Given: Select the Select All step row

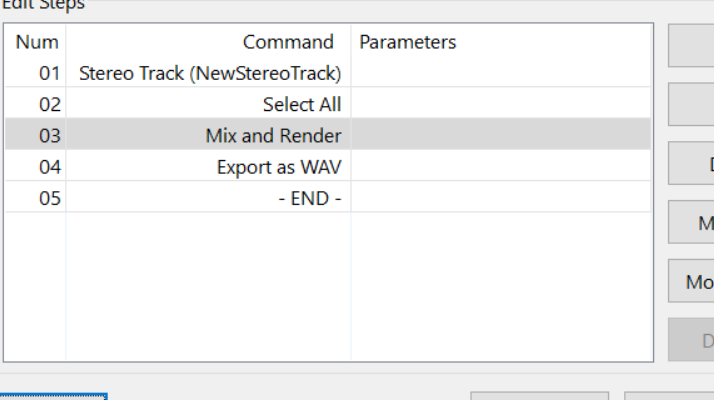Looking at the screenshot, I should coord(328,104).
